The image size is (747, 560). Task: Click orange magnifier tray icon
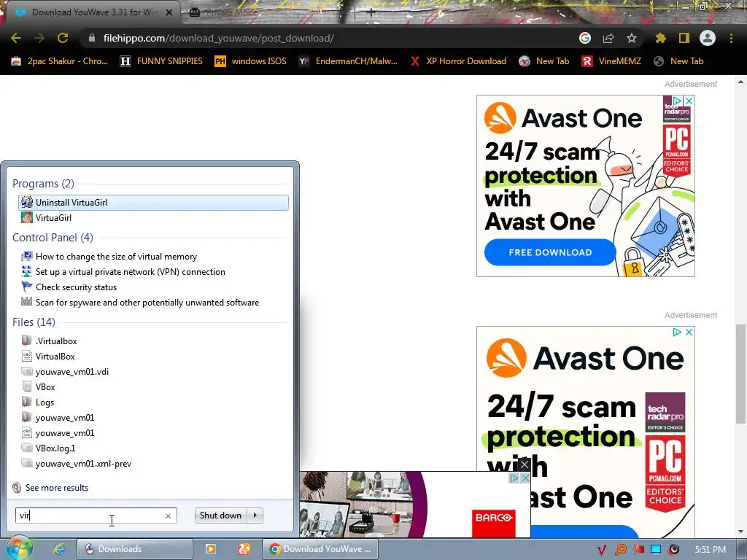(x=620, y=550)
